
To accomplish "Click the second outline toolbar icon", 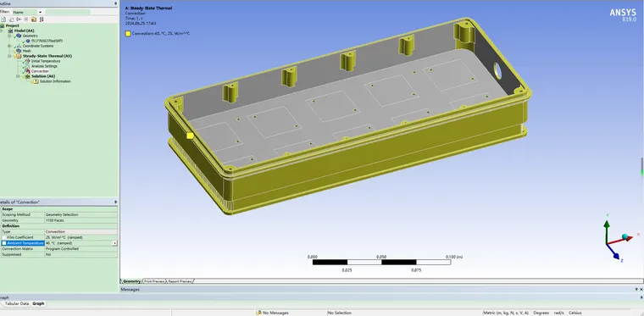I will [x=11, y=19].
